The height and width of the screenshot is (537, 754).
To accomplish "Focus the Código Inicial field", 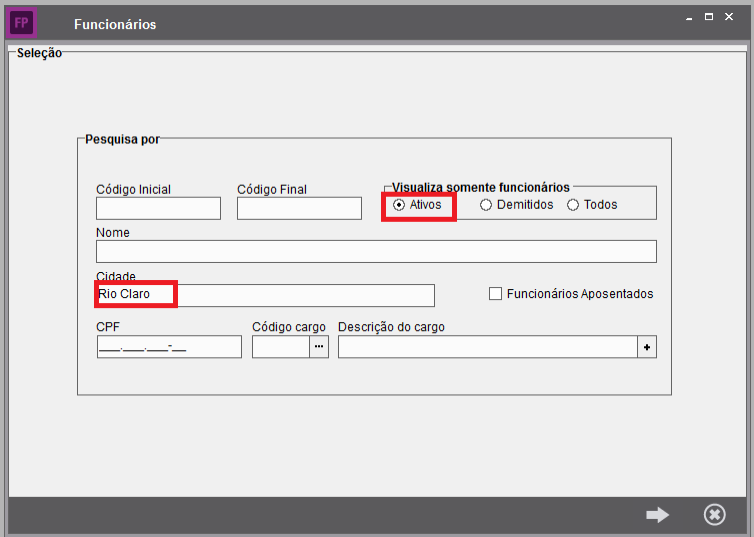I will 158,208.
